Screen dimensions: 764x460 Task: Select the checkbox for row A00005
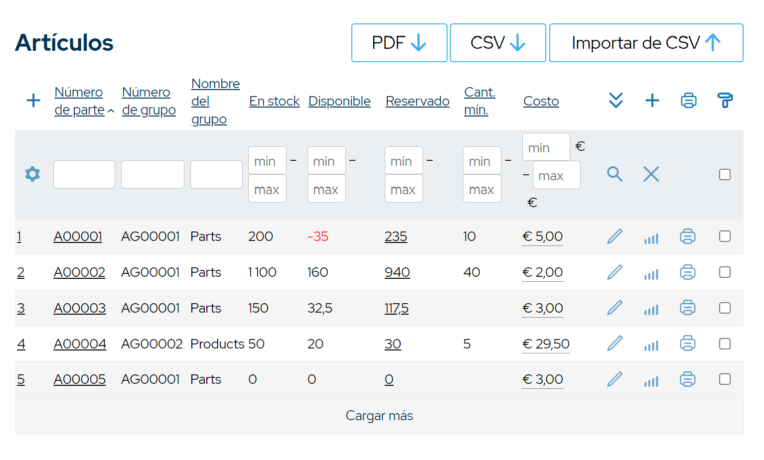pyautogui.click(x=725, y=379)
